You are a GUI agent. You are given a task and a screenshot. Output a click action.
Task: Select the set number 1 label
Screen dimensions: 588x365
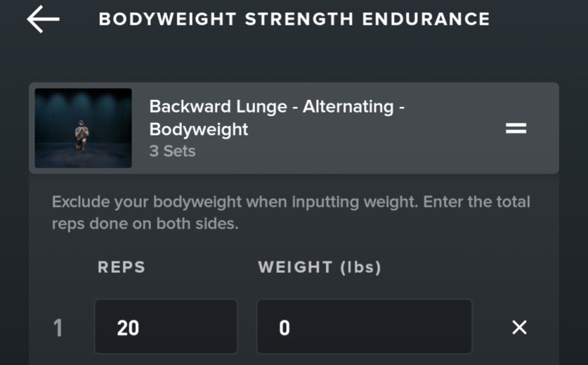tap(58, 327)
